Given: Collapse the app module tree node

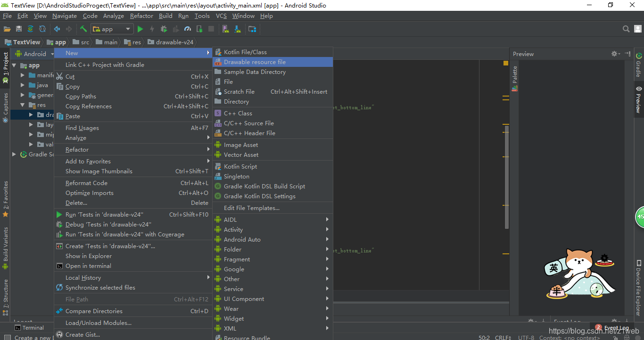Looking at the screenshot, I should click(x=14, y=65).
